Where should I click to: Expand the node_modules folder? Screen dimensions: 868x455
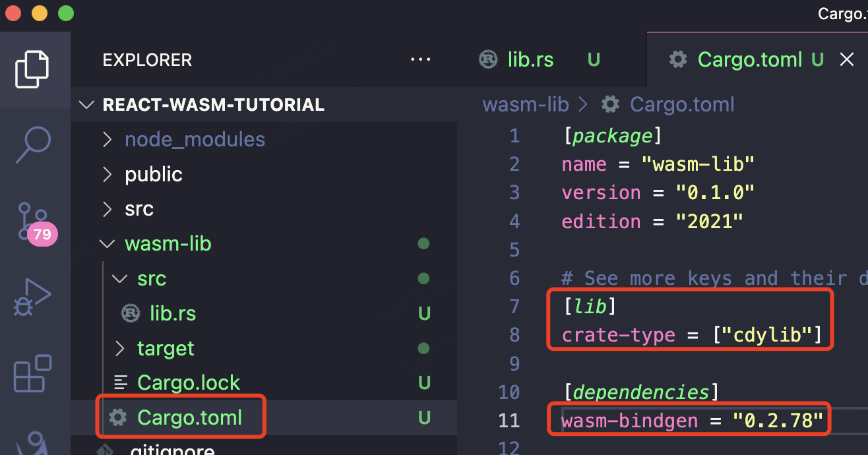click(x=195, y=140)
